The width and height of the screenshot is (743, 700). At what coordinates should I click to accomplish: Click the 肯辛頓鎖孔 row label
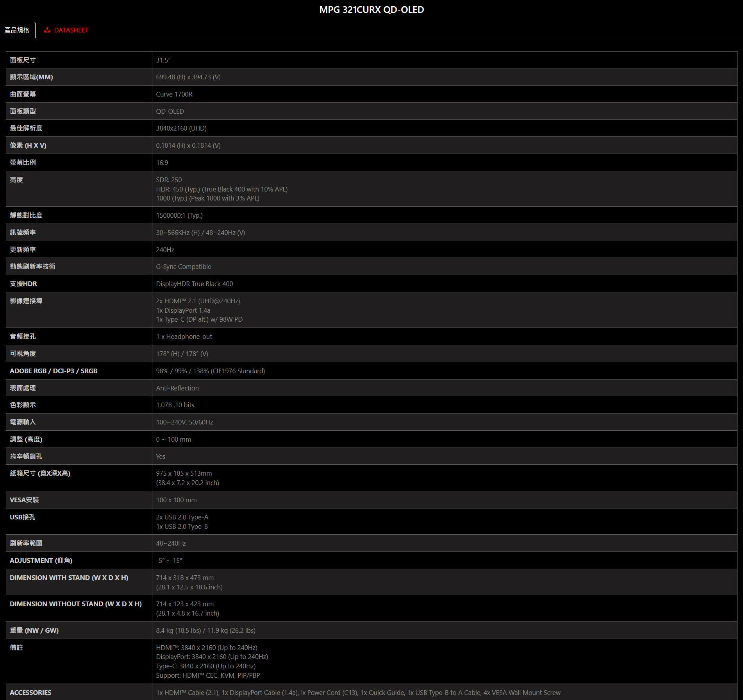(26, 457)
